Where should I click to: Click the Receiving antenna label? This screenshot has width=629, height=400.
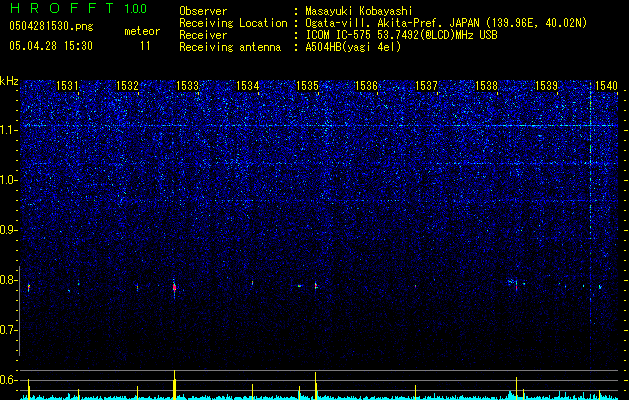[x=230, y=47]
